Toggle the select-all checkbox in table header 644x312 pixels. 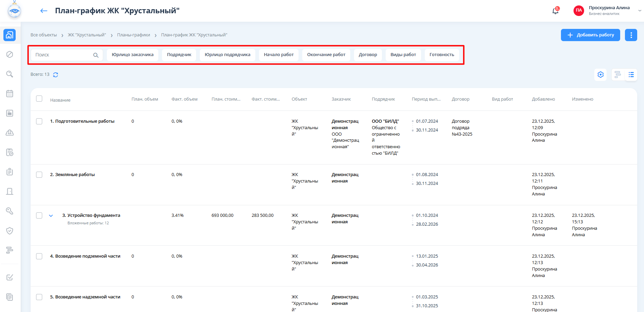pyautogui.click(x=39, y=99)
